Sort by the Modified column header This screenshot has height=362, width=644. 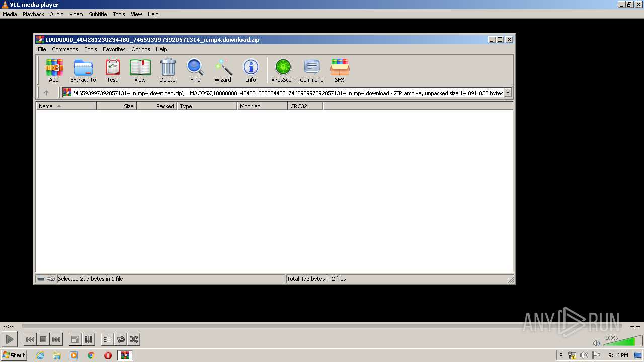[x=262, y=106]
